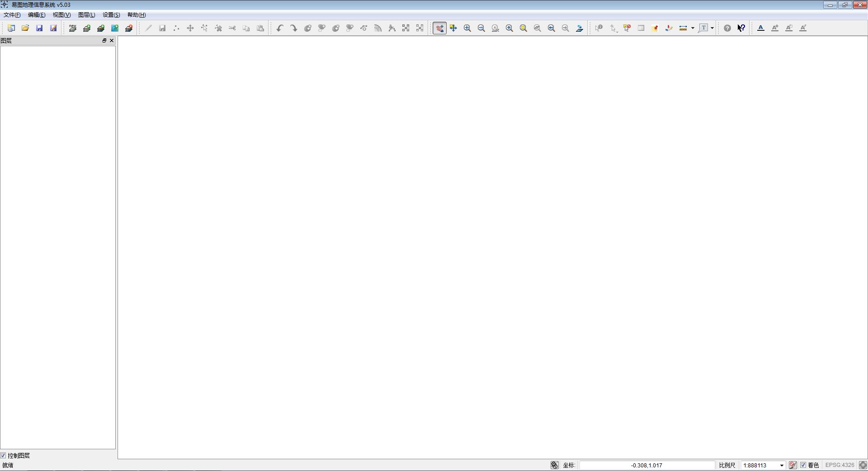Open the Attribute Table icon
This screenshot has width=868, height=471.
[641, 28]
